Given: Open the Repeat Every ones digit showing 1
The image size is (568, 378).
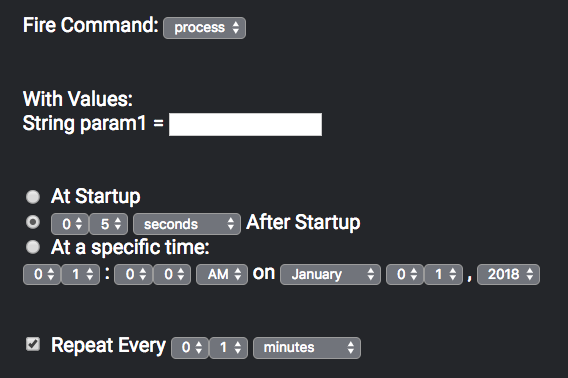Looking at the screenshot, I should tap(229, 348).
